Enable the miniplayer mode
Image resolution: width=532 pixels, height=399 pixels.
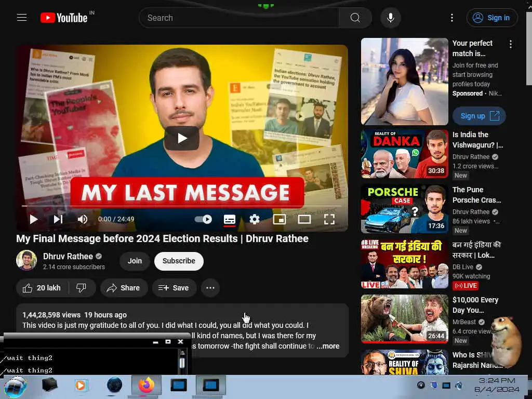[279, 219]
